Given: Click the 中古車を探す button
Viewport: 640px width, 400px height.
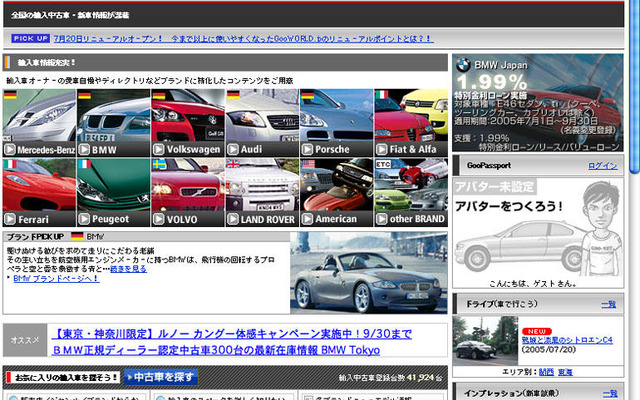Looking at the screenshot, I should tap(161, 377).
